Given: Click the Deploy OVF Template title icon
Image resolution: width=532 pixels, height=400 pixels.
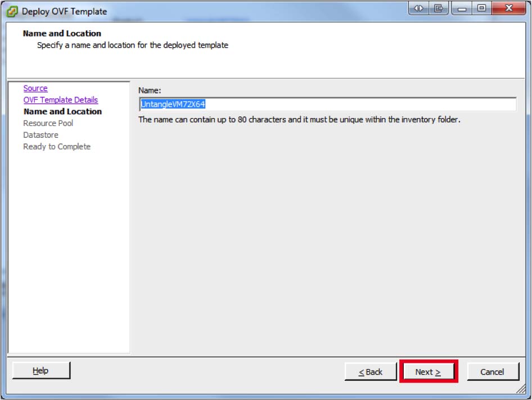Looking at the screenshot, I should [x=12, y=11].
